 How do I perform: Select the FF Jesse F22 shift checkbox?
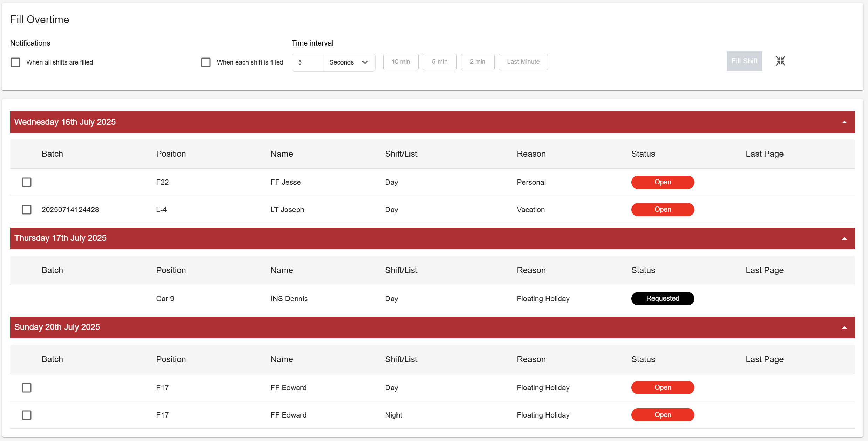point(27,182)
